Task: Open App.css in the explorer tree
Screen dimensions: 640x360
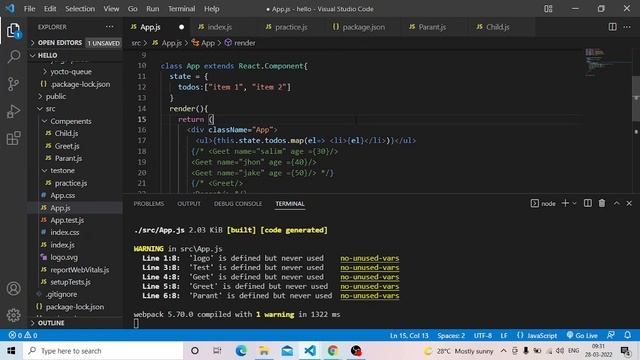Action: coord(62,195)
